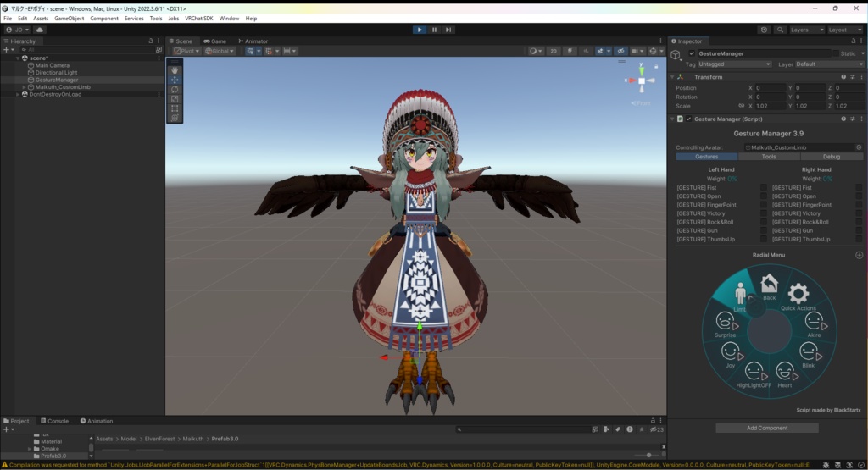Switch to Animator tab
The height and width of the screenshot is (470, 868).
[253, 41]
